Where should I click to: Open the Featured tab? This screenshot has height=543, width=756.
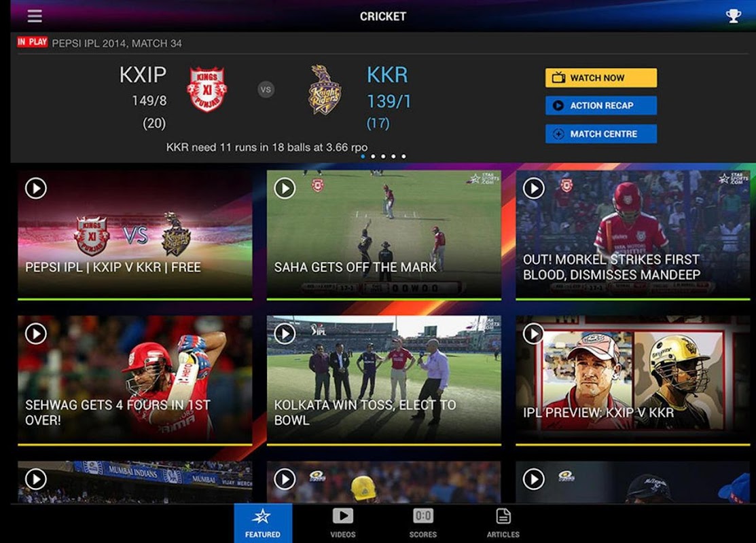[x=263, y=523]
